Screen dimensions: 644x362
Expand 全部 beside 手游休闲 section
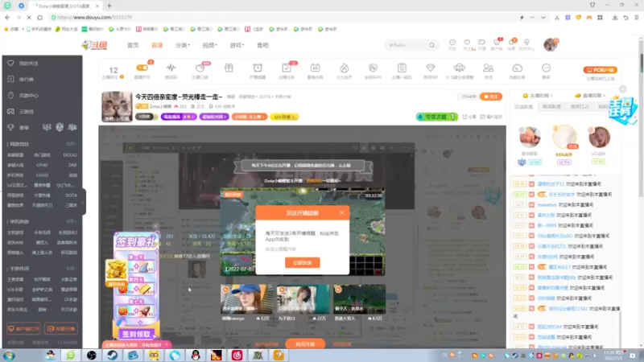72,269
